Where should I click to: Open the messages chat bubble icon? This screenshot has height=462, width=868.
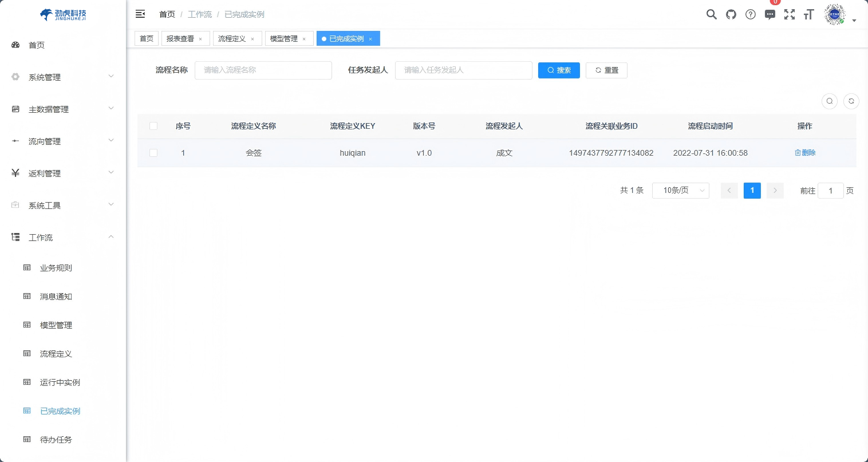[770, 14]
